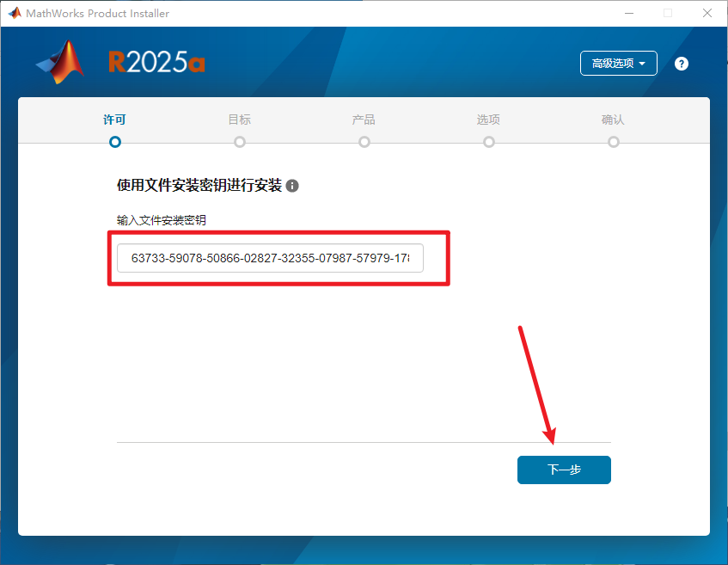Expand the 高级选项 dropdown
The image size is (728, 565).
click(619, 63)
